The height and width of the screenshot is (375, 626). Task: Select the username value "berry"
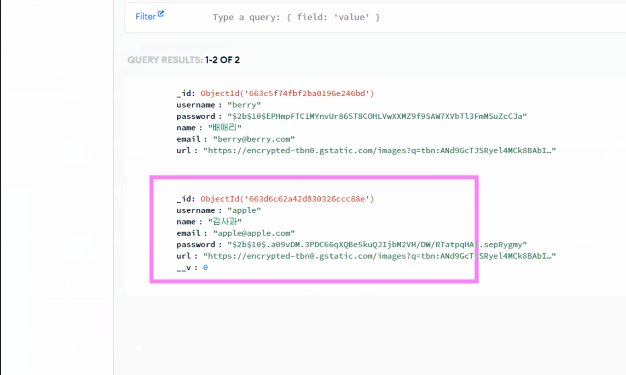pyautogui.click(x=244, y=105)
